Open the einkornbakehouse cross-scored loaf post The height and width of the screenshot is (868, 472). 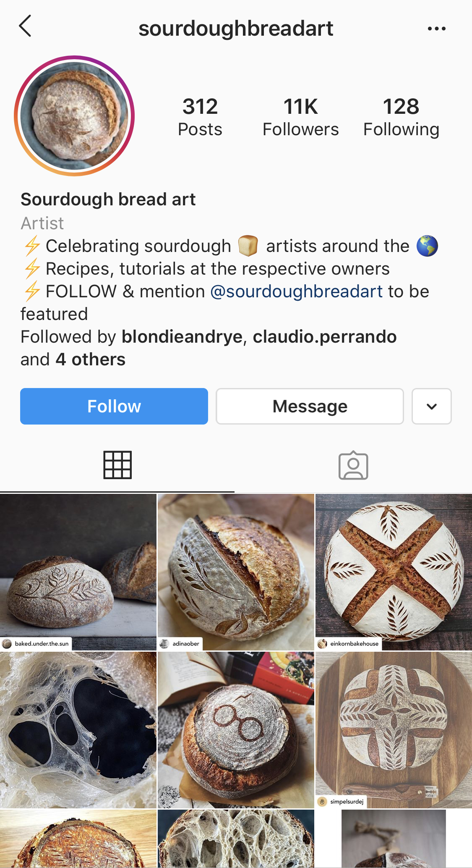pyautogui.click(x=394, y=571)
